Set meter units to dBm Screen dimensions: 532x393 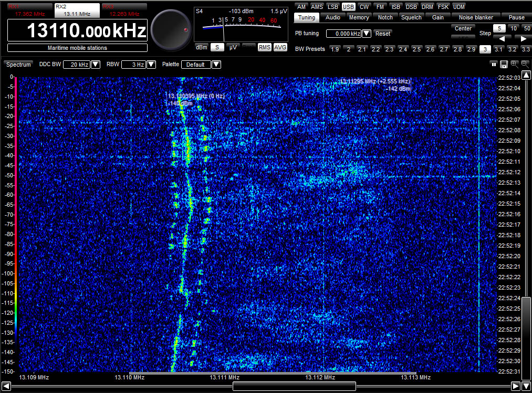pos(202,47)
